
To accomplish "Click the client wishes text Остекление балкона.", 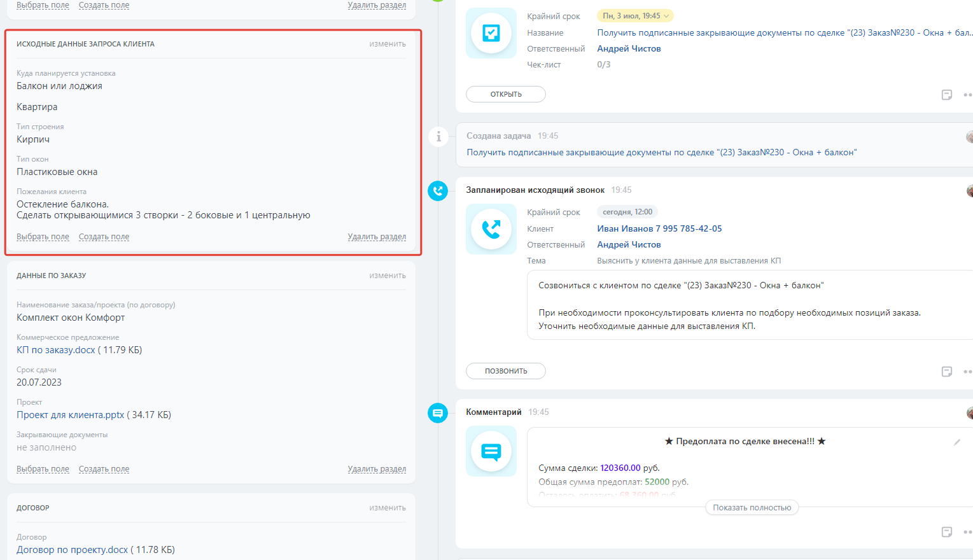I will click(62, 204).
